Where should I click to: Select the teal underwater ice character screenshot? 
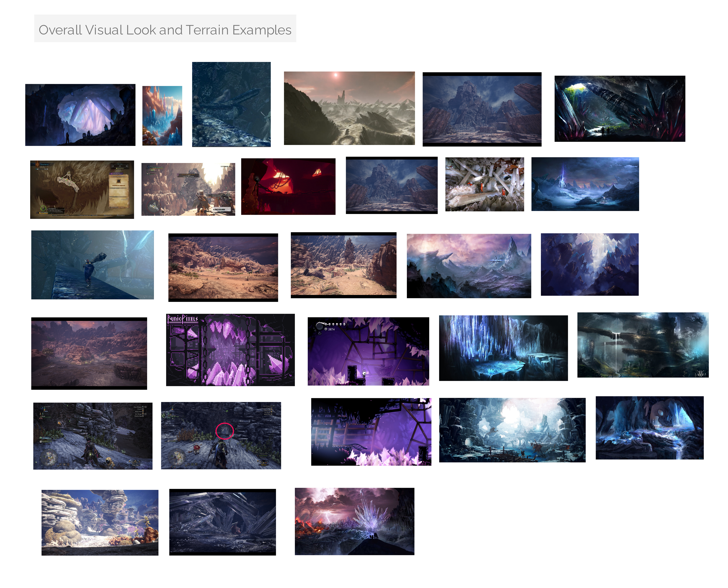point(92,265)
